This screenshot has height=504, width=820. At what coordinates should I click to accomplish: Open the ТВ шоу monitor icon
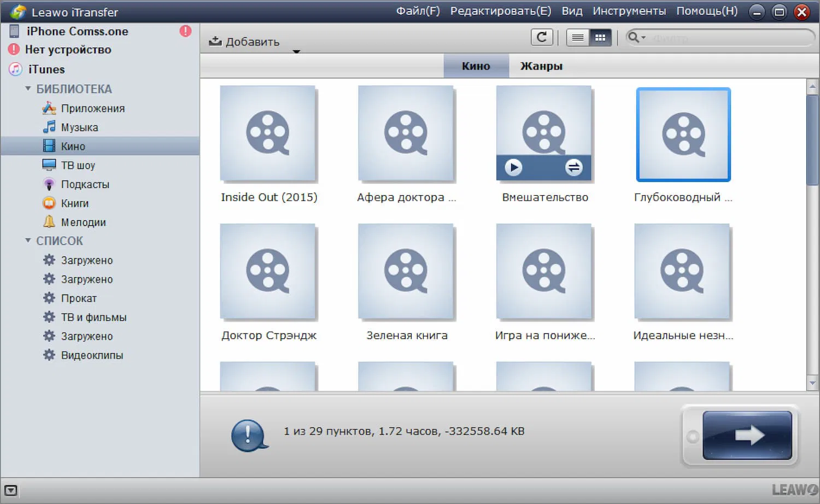(49, 165)
